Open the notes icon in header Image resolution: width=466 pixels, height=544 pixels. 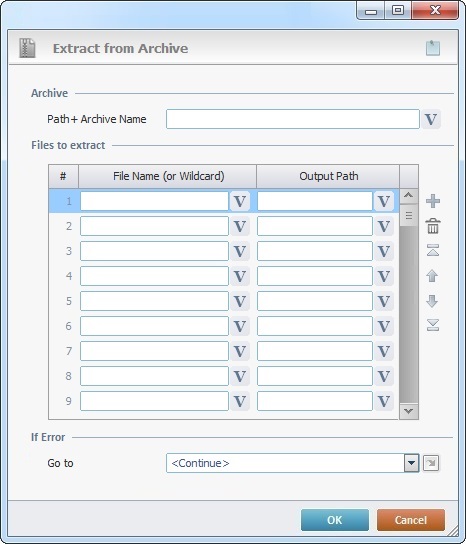433,48
